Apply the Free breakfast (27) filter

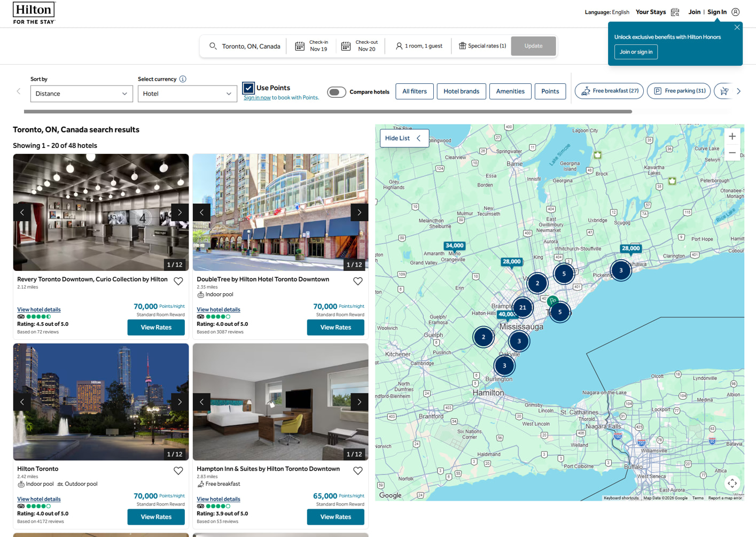pyautogui.click(x=609, y=91)
